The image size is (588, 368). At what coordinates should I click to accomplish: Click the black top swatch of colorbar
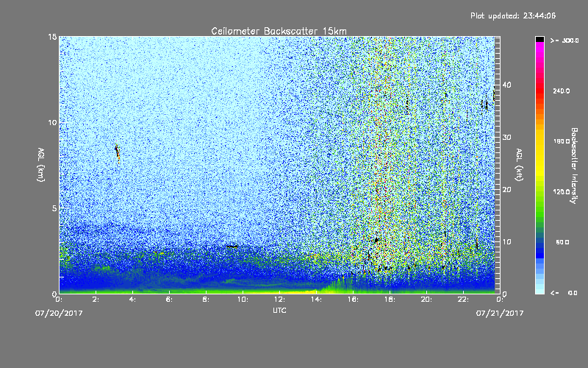[539, 39]
